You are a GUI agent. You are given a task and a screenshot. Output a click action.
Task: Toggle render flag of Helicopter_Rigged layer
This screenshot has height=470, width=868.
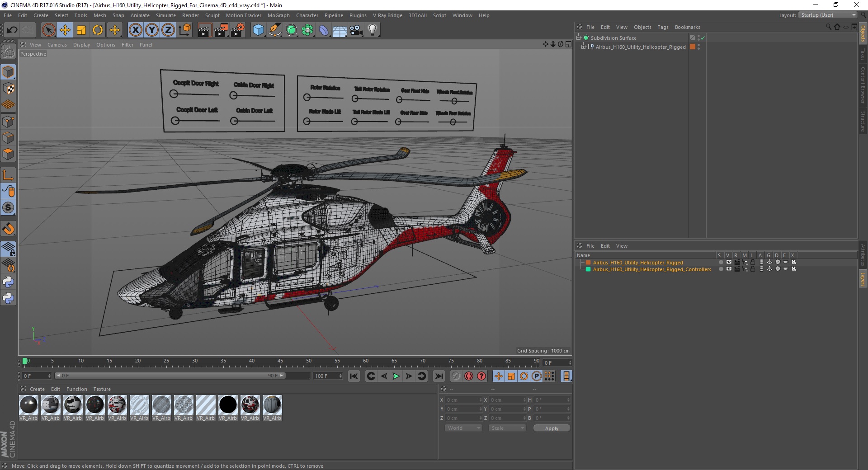[737, 262]
